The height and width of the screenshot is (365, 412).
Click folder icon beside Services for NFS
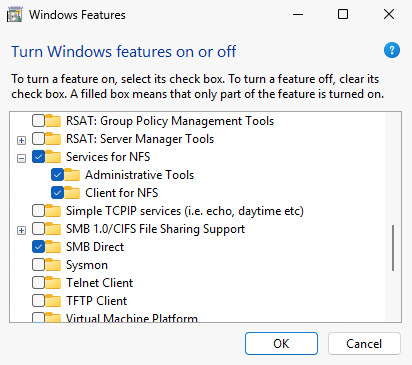[53, 157]
